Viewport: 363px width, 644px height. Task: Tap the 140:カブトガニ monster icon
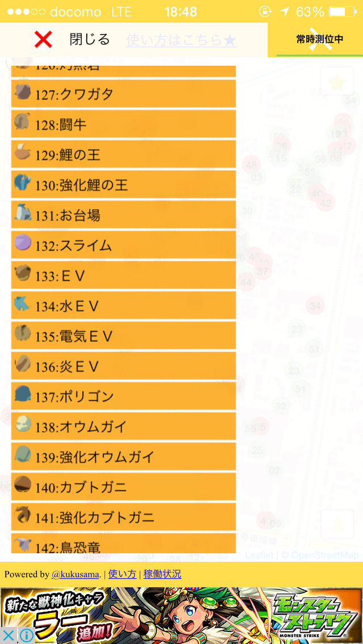click(22, 485)
